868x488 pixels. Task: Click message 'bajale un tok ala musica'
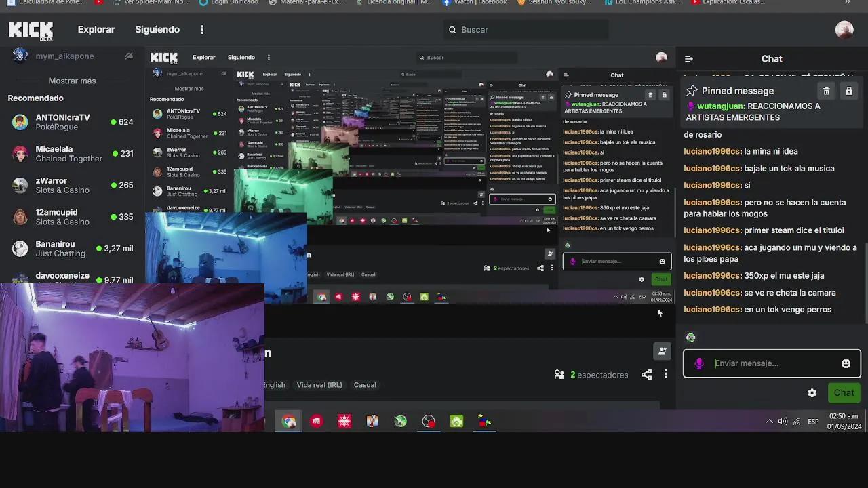coord(789,169)
